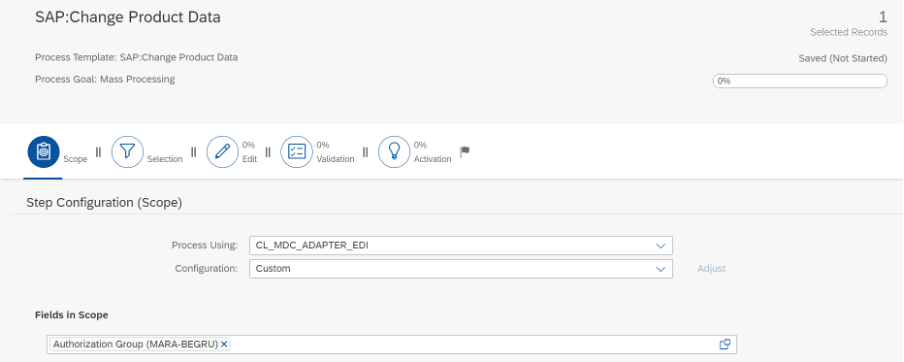The image size is (904, 362).
Task: Click the Edit step label
Action: pyautogui.click(x=249, y=159)
